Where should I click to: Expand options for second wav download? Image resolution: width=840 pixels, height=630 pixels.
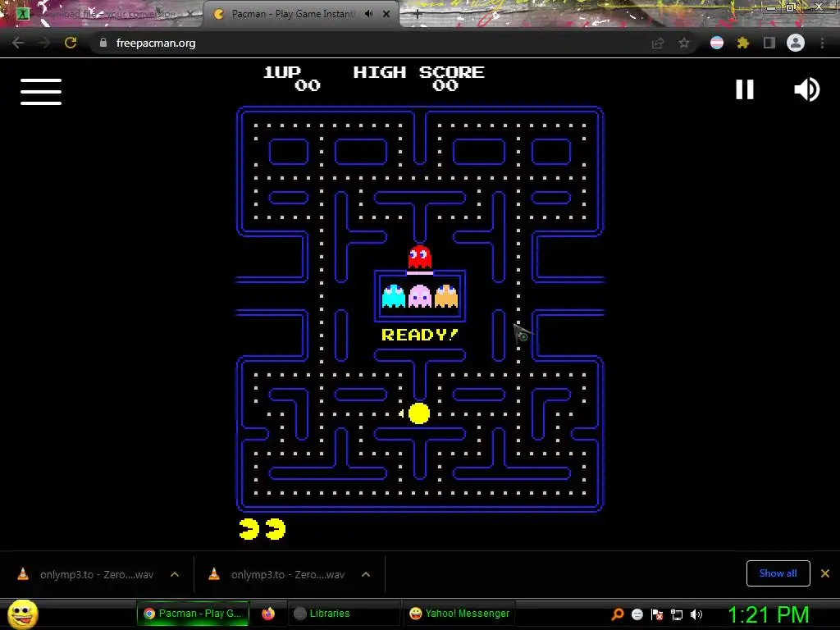click(x=366, y=574)
